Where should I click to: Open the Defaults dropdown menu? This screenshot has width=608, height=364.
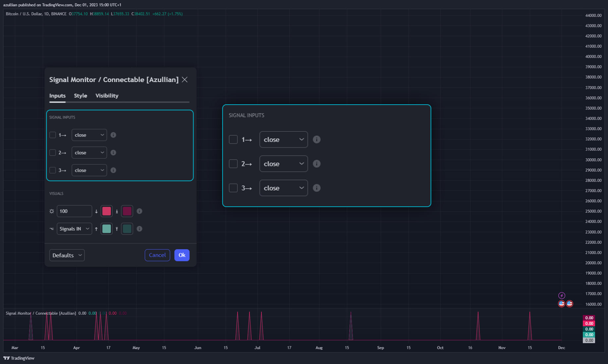click(x=67, y=255)
